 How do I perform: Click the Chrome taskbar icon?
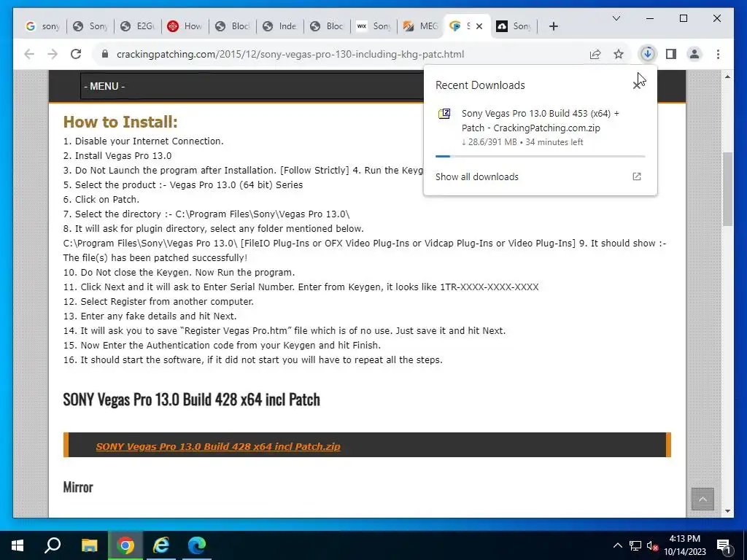tap(125, 545)
